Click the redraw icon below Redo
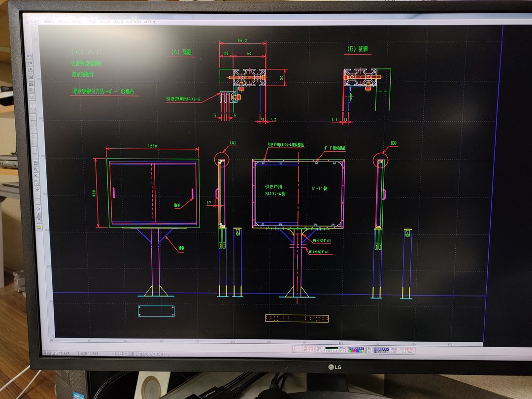This screenshot has width=532, height=399. [x=31, y=70]
